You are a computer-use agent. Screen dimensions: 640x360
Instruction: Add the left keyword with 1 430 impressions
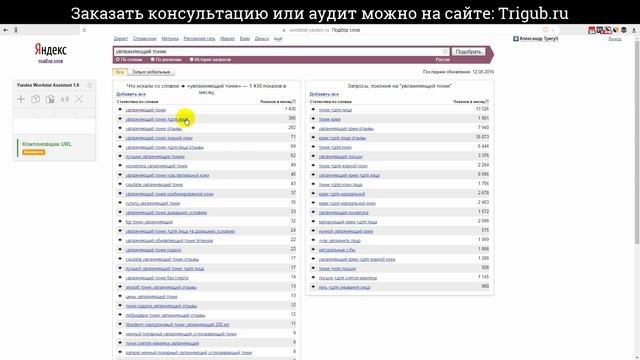(120, 109)
